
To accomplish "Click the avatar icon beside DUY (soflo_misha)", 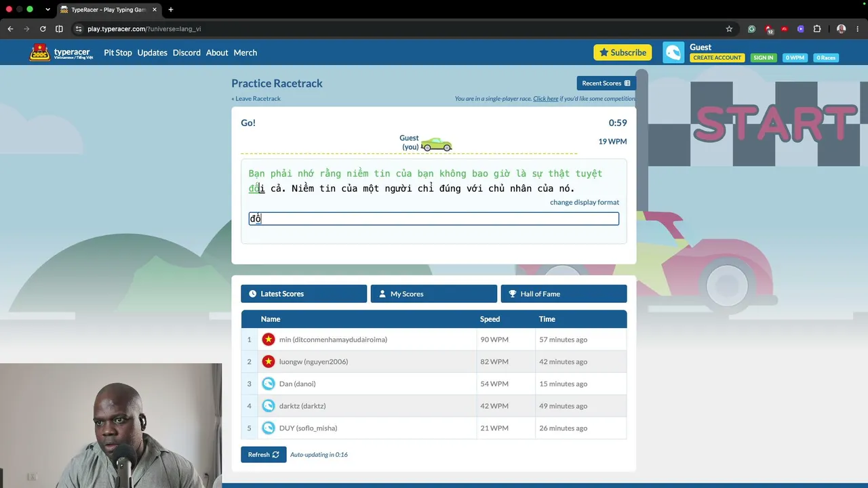I will click(269, 428).
